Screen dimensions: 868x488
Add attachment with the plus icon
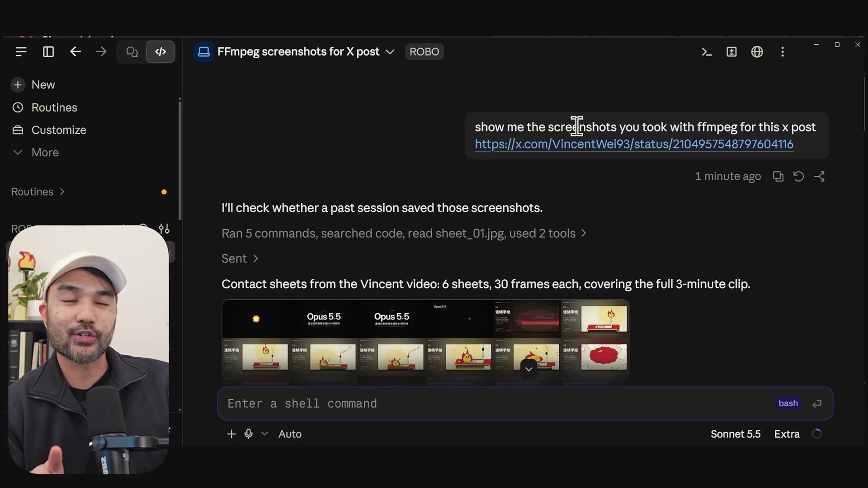click(x=231, y=434)
